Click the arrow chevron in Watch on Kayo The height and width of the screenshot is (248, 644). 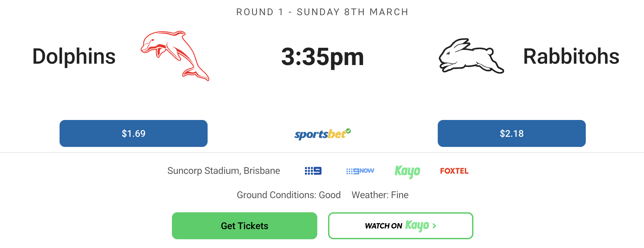434,226
